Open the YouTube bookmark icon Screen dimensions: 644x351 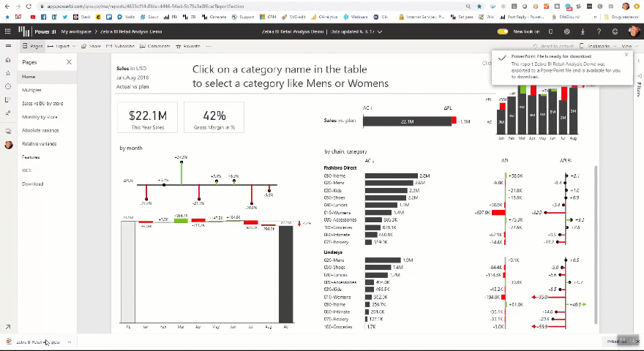click(x=33, y=17)
